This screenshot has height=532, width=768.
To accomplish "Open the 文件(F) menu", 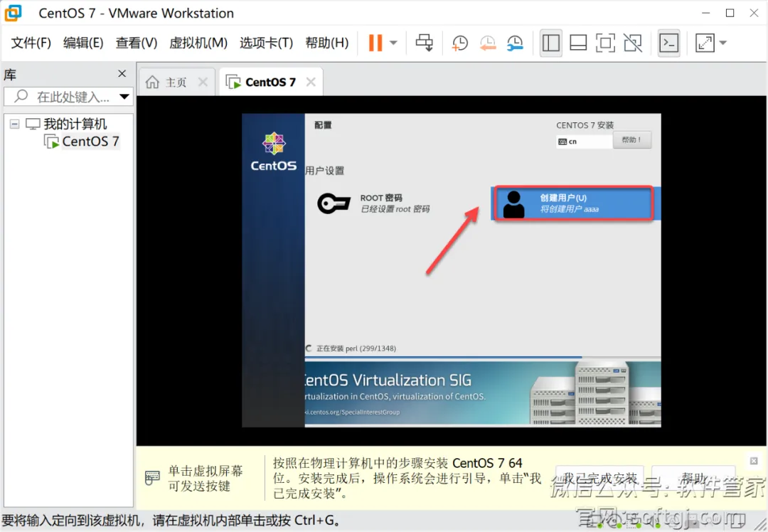I will [x=31, y=43].
